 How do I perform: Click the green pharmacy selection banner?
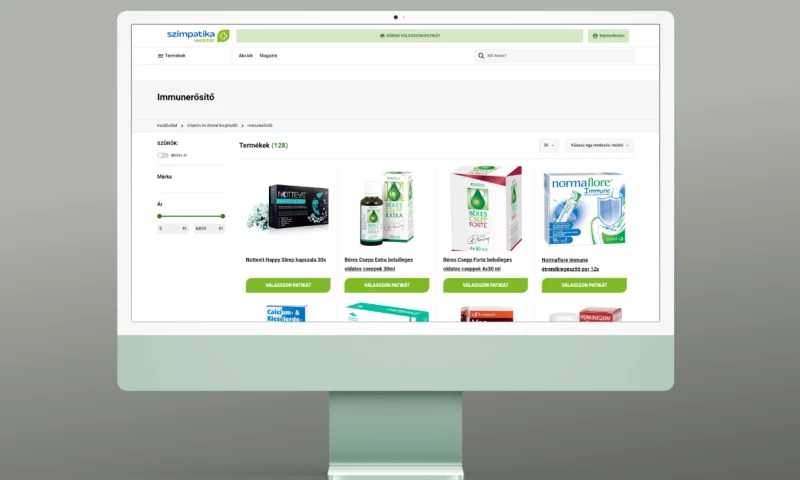pos(410,36)
